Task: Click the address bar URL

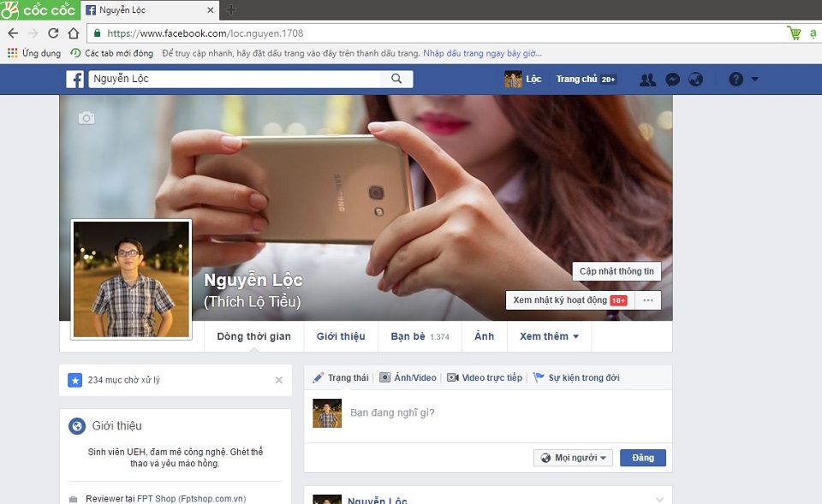Action: [205, 33]
